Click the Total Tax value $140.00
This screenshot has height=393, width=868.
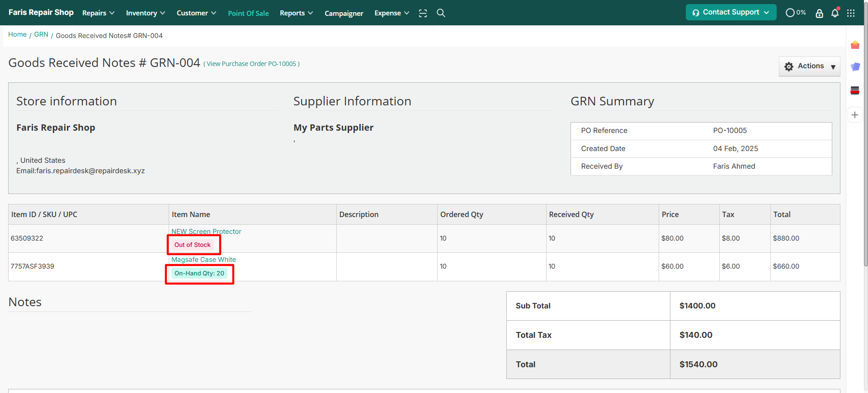696,335
